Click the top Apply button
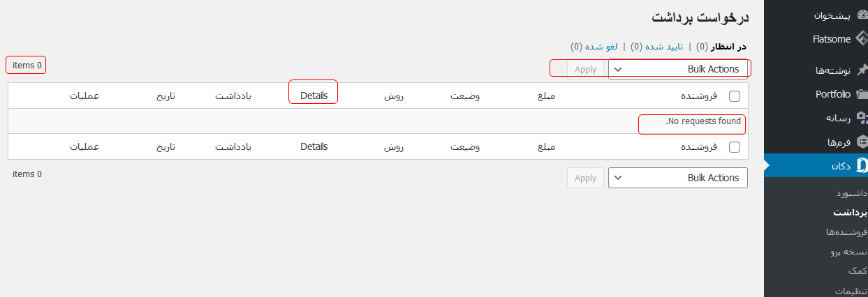Viewport: 868px width, 297px height. coord(585,69)
